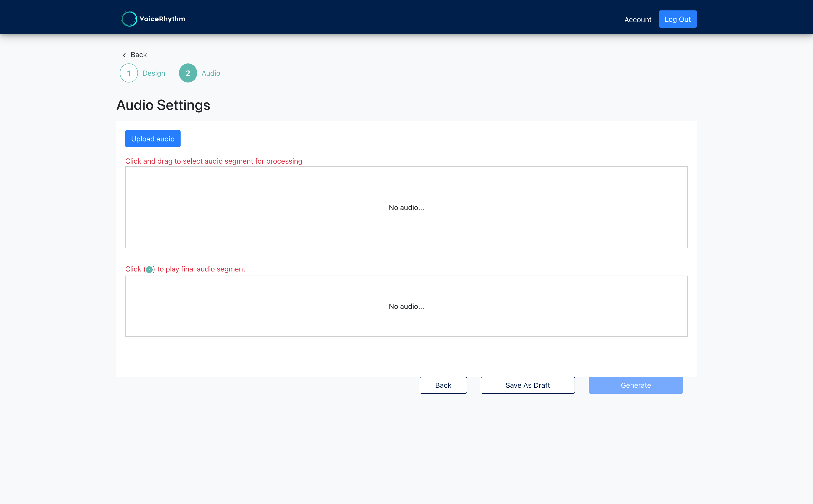Viewport: 813px width, 504px height.
Task: Go to the Design step label
Action: (x=154, y=73)
